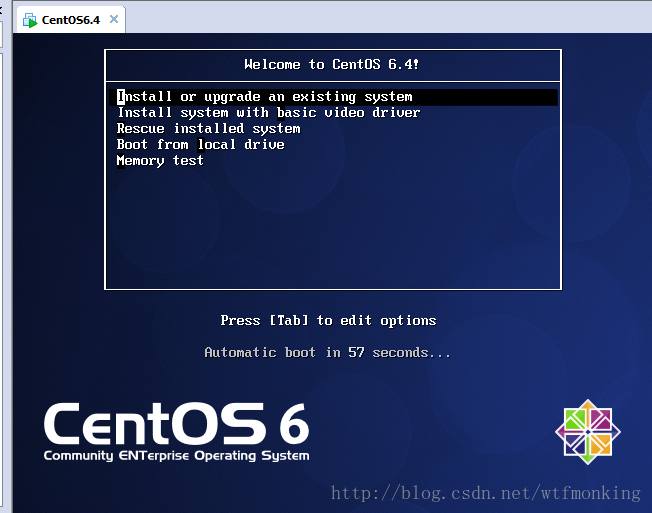
Task: Click 'Community ENTerprise Operating System' tagline
Action: pyautogui.click(x=176, y=456)
